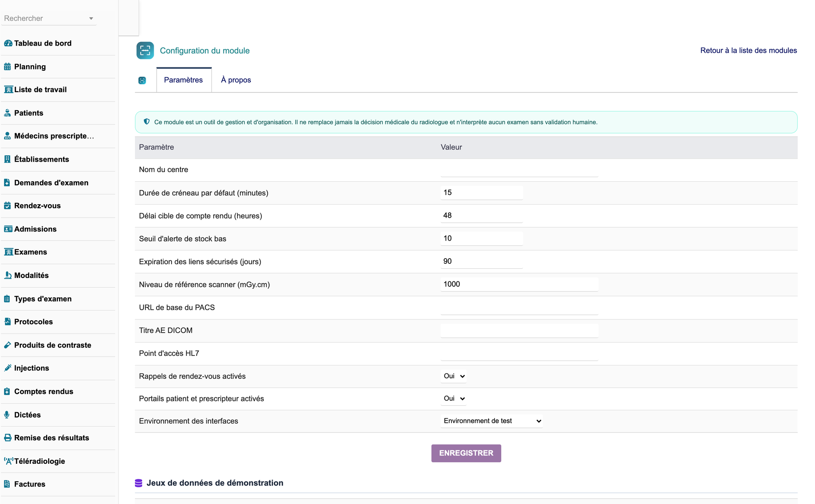Open Admissions sidebar entry
The image size is (815, 504).
[35, 229]
